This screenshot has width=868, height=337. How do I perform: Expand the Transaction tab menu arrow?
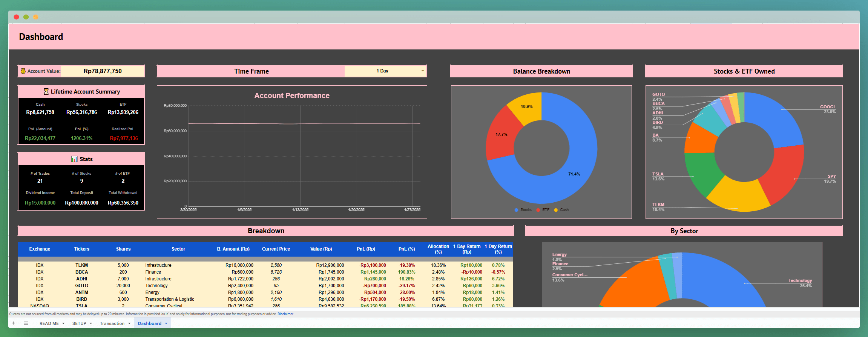[x=129, y=323]
